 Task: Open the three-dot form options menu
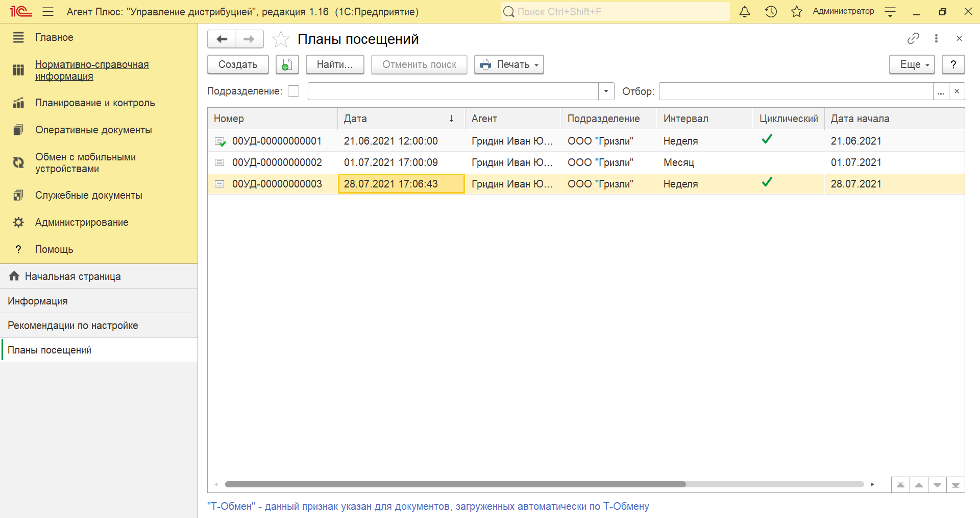936,38
